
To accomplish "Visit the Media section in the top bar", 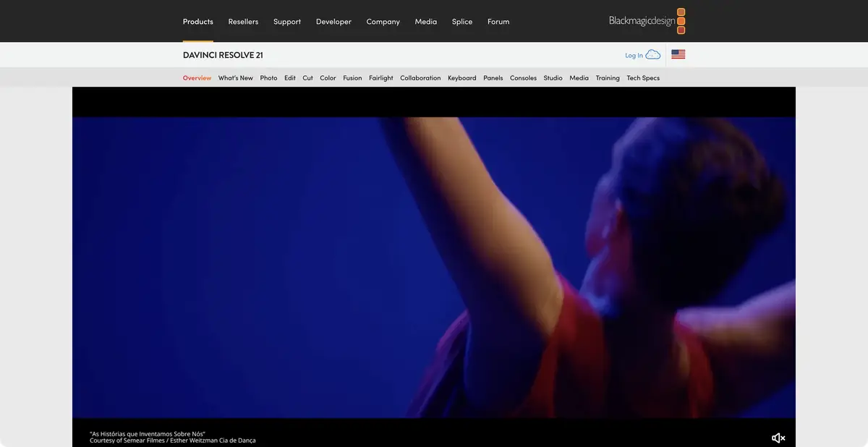I will click(425, 22).
